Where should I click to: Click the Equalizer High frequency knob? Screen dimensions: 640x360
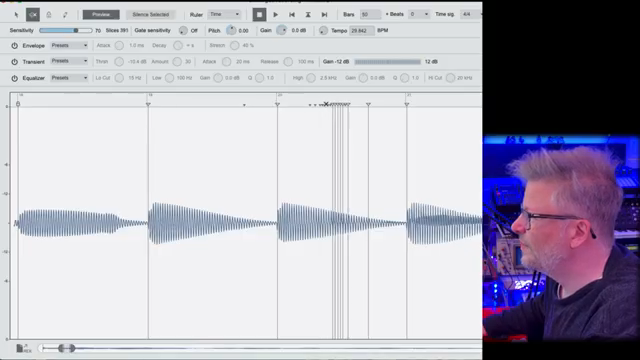[x=311, y=78]
